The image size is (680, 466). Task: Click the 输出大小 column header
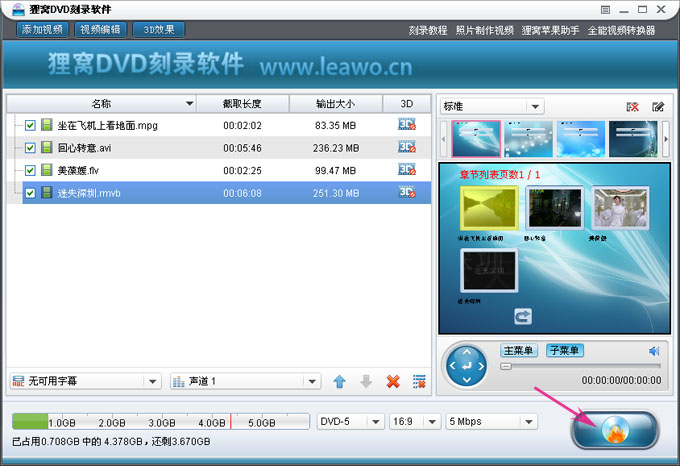(336, 104)
